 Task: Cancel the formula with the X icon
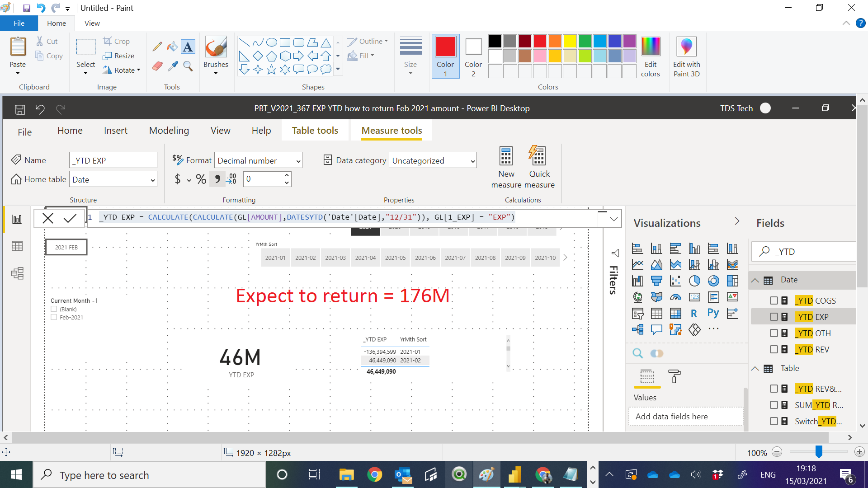[47, 218]
